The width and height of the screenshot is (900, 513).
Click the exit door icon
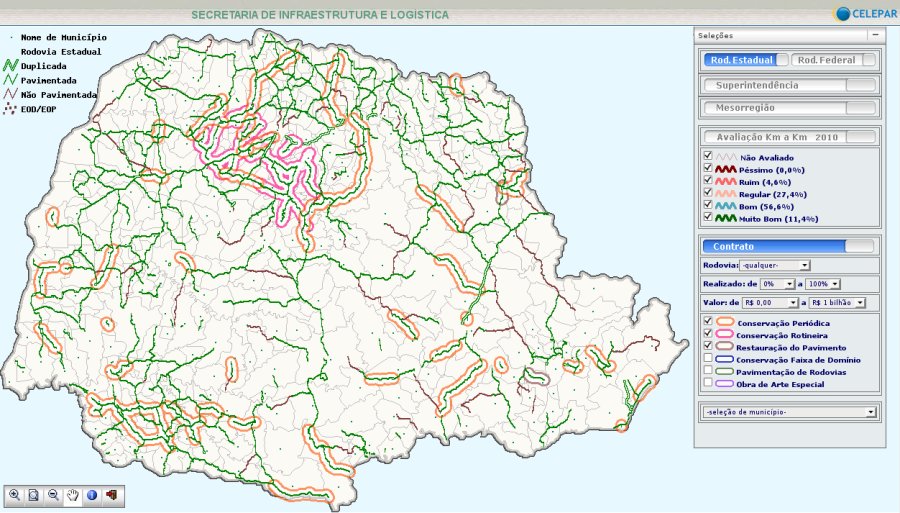(110, 494)
